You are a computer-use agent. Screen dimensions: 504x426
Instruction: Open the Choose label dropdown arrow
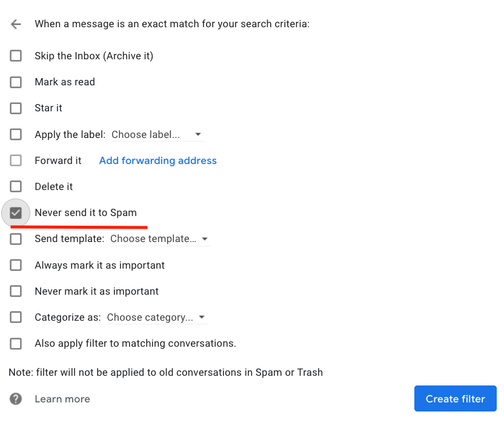pos(198,134)
